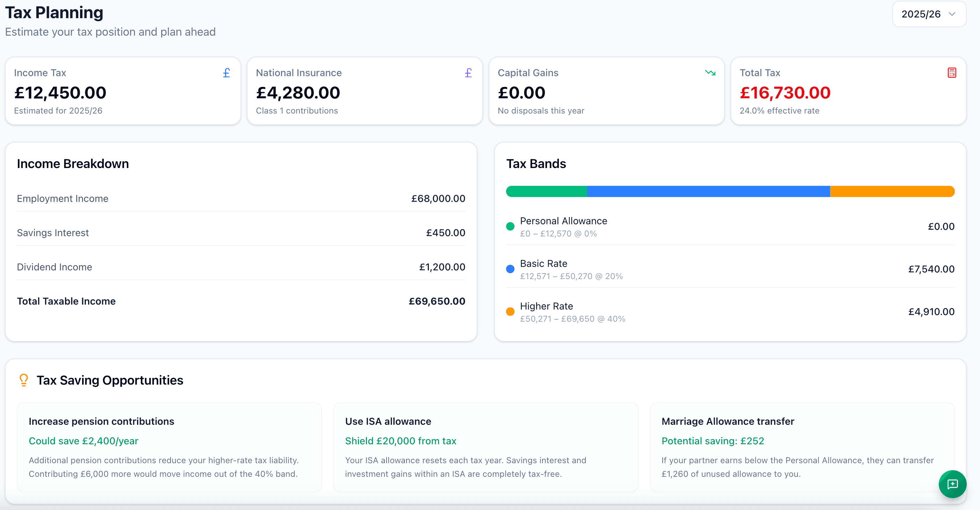
Task: Click the blue Basic Rate legend dot
Action: (510, 269)
